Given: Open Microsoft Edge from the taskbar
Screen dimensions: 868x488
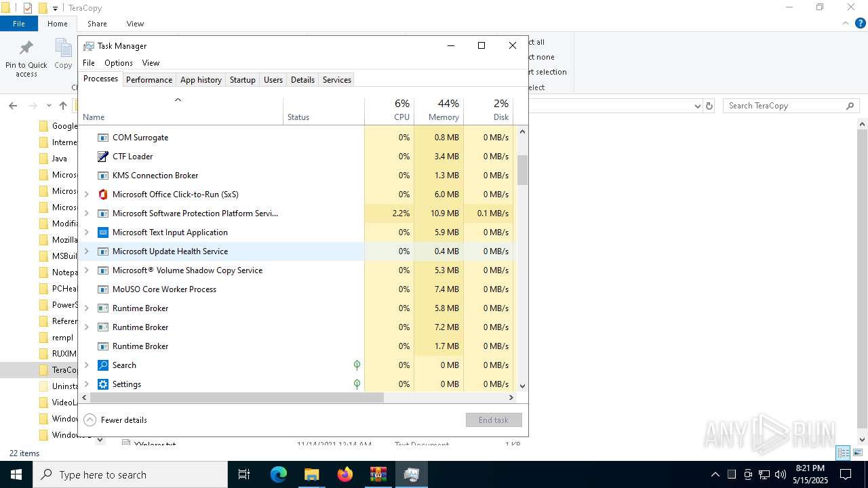Looking at the screenshot, I should 279,474.
